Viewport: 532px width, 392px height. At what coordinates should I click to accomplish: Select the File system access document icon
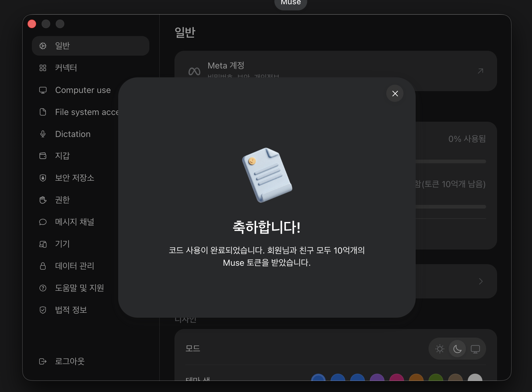tap(43, 112)
